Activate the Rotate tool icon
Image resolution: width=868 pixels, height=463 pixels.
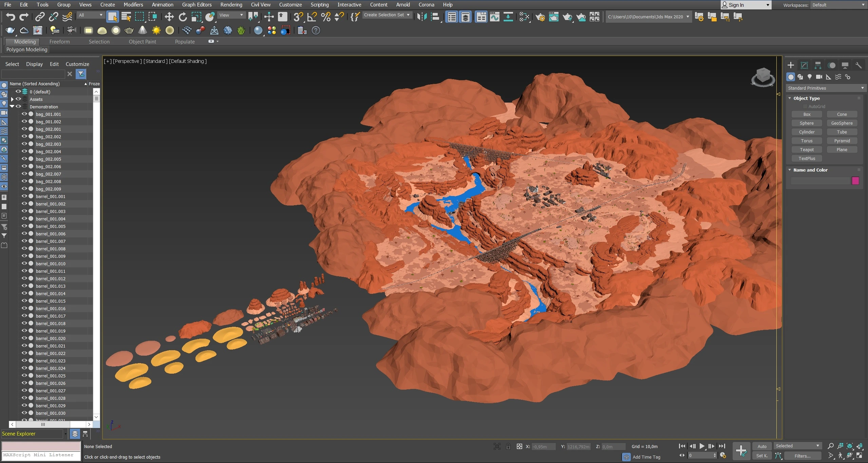[183, 17]
